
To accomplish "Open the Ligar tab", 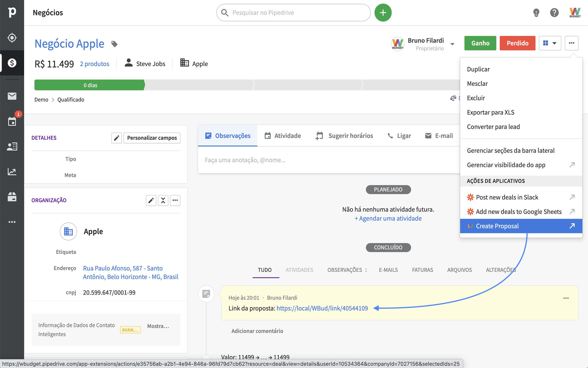I will point(399,135).
